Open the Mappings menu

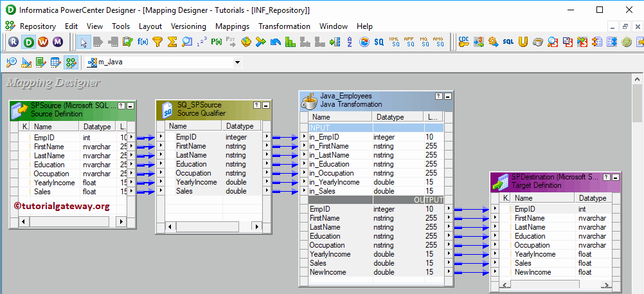(233, 26)
